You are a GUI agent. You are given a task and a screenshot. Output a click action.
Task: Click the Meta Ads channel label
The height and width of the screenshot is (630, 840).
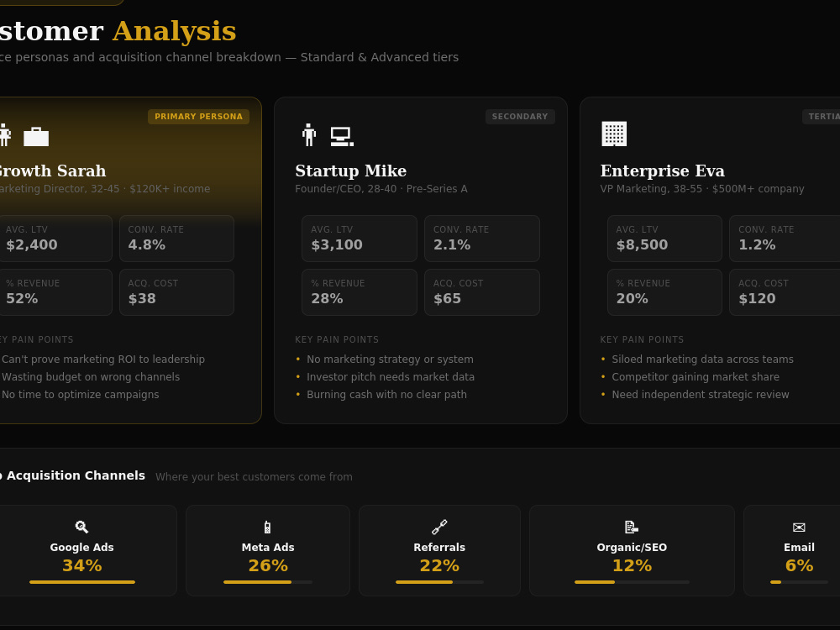268,548
